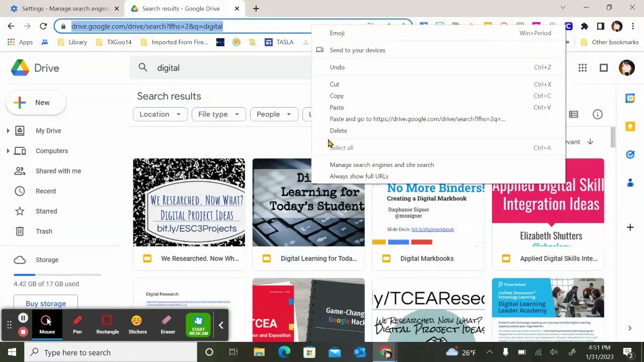Open Stickers in recorder toolbar
Viewport: 644px width, 362px height.
pyautogui.click(x=137, y=325)
